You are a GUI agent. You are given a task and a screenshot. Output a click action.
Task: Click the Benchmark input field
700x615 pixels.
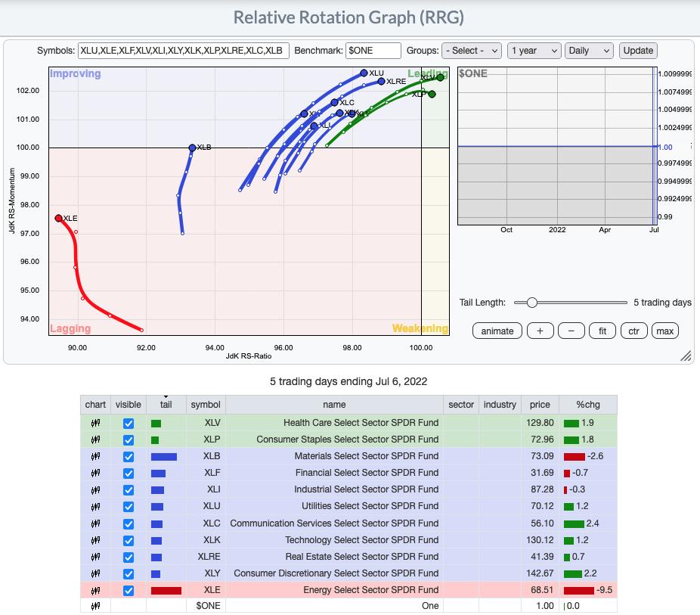coord(373,51)
